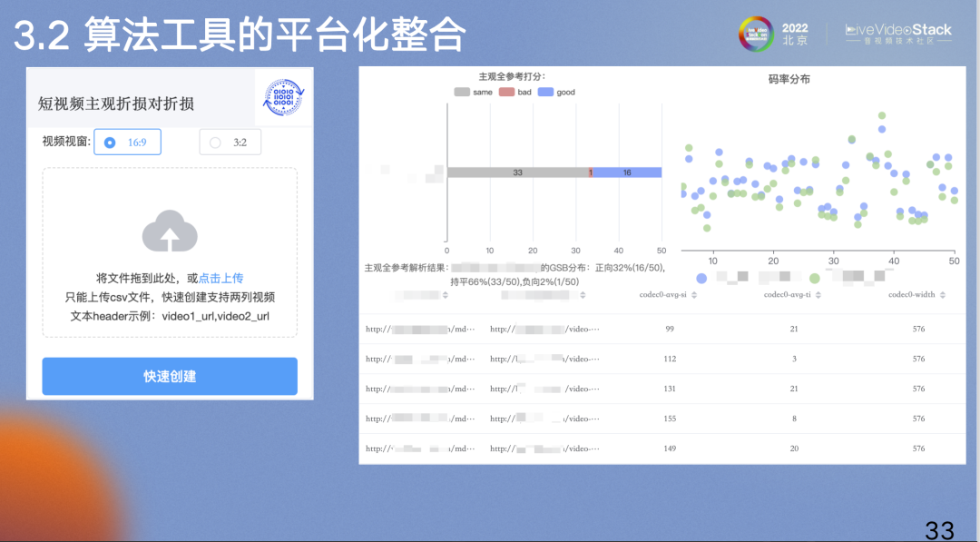The height and width of the screenshot is (542, 980).
Task: Click the 2022 Beijing conference emblem
Action: [755, 34]
